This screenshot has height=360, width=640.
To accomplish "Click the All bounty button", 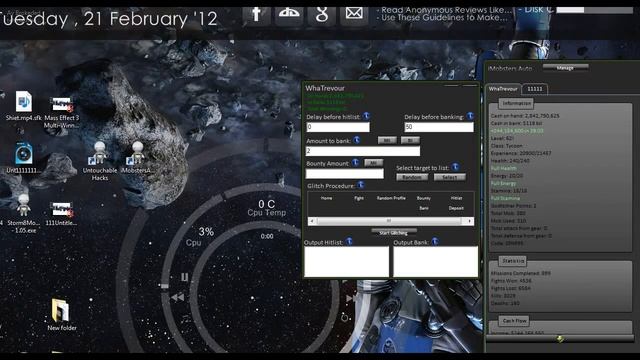I will point(373,163).
